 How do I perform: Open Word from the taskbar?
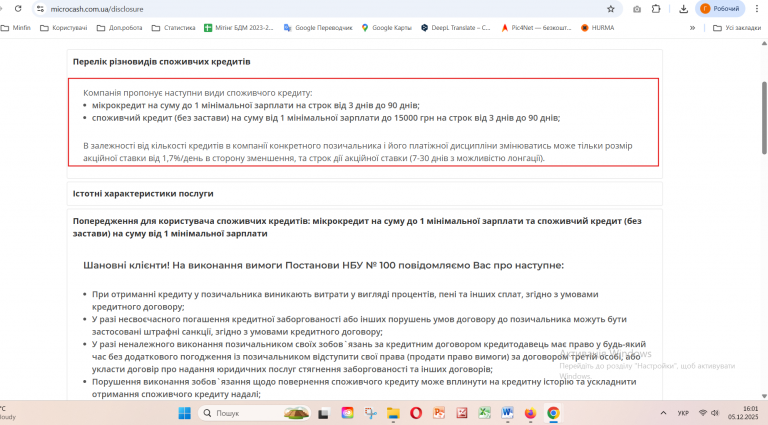(507, 413)
